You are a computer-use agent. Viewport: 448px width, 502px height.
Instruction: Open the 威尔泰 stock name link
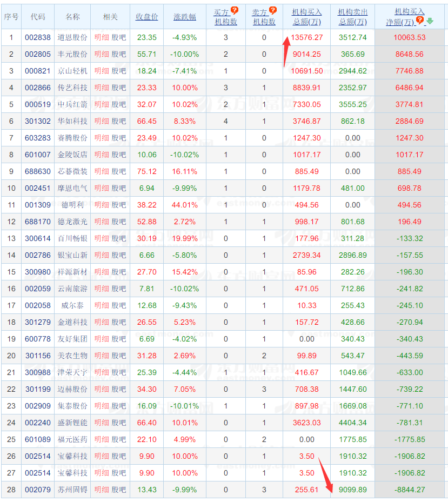(72, 305)
